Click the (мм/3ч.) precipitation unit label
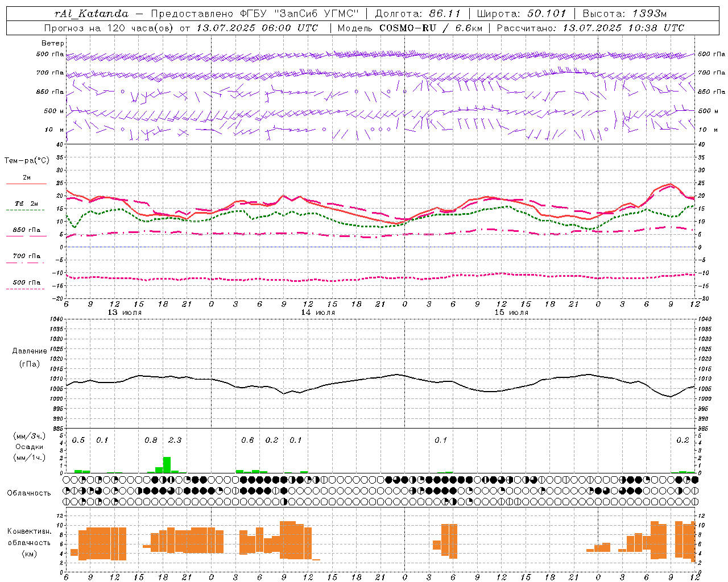 coord(29,436)
